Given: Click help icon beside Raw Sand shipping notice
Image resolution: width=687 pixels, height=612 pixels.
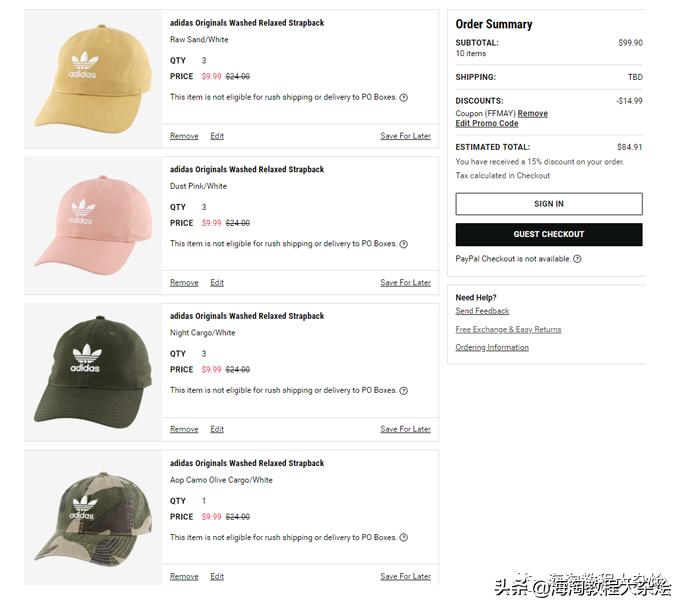Looking at the screenshot, I should [404, 98].
